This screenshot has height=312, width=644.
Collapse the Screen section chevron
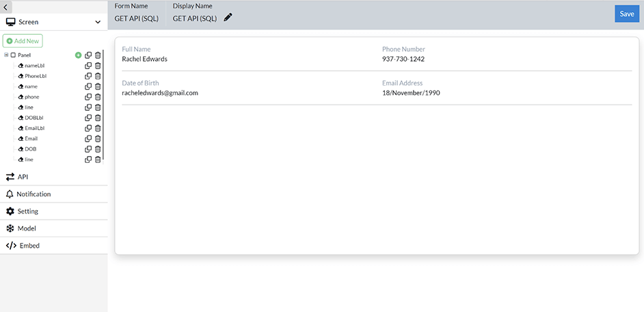pos(98,22)
